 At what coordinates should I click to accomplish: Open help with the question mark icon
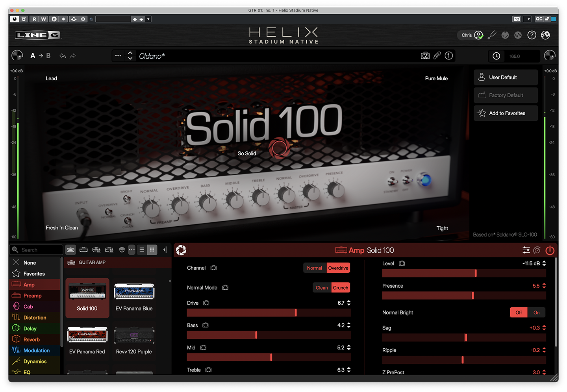coord(532,35)
